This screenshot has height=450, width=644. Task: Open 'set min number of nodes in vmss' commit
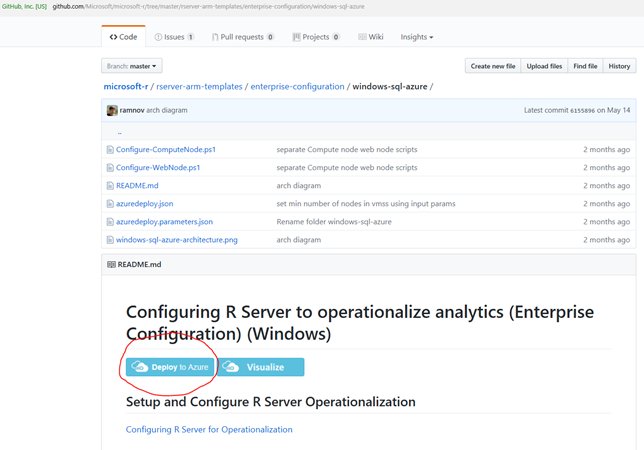click(x=366, y=204)
